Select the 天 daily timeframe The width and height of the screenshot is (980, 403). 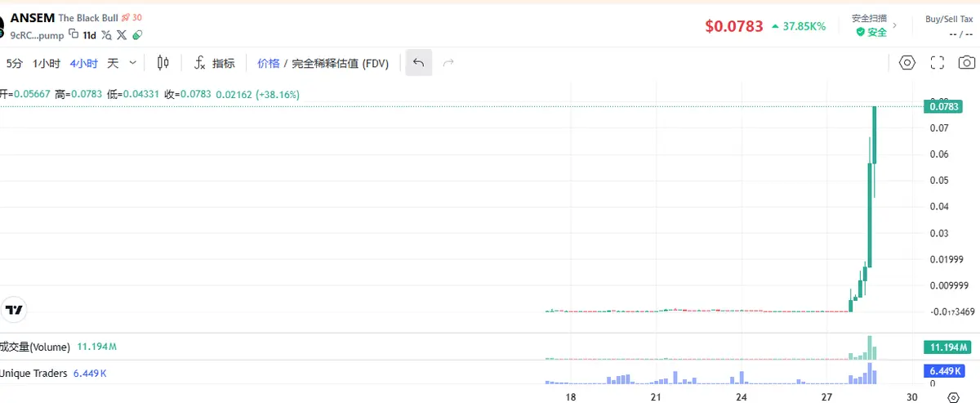pos(113,63)
